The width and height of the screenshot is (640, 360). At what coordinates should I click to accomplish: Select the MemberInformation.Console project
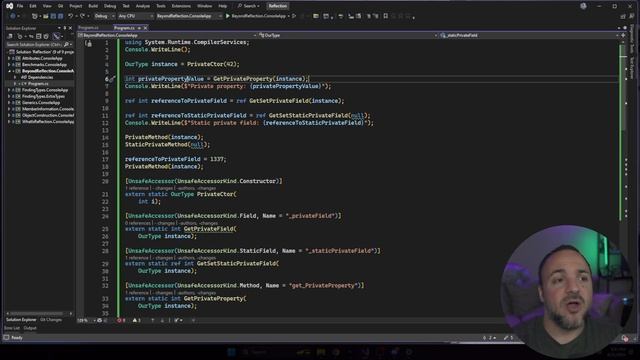[48, 109]
